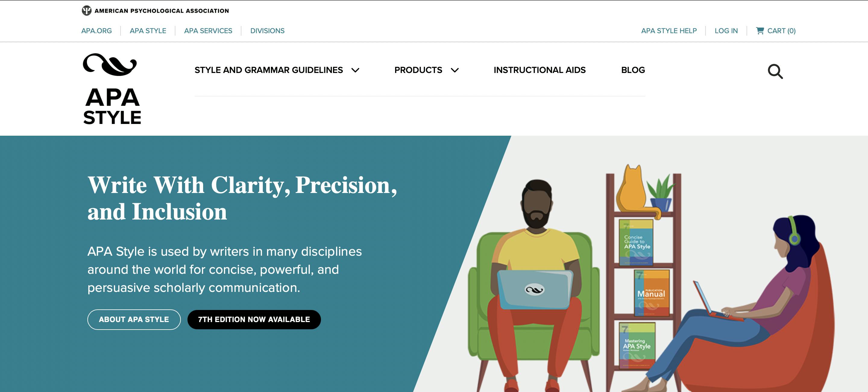This screenshot has width=868, height=392.
Task: Click the search magnifying glass icon
Action: point(775,71)
